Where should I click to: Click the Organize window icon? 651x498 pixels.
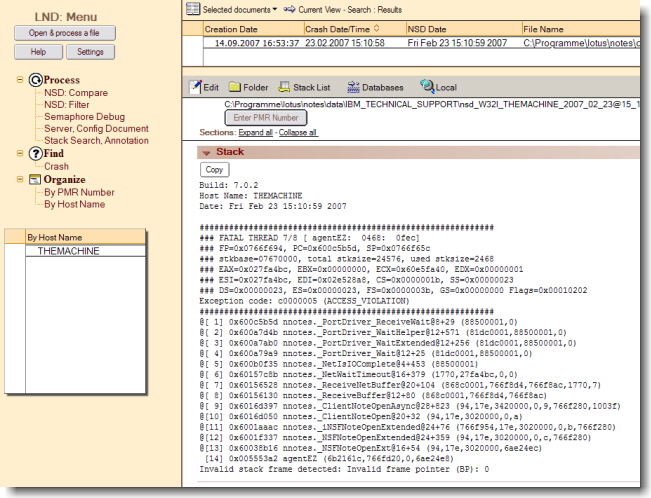pyautogui.click(x=35, y=179)
